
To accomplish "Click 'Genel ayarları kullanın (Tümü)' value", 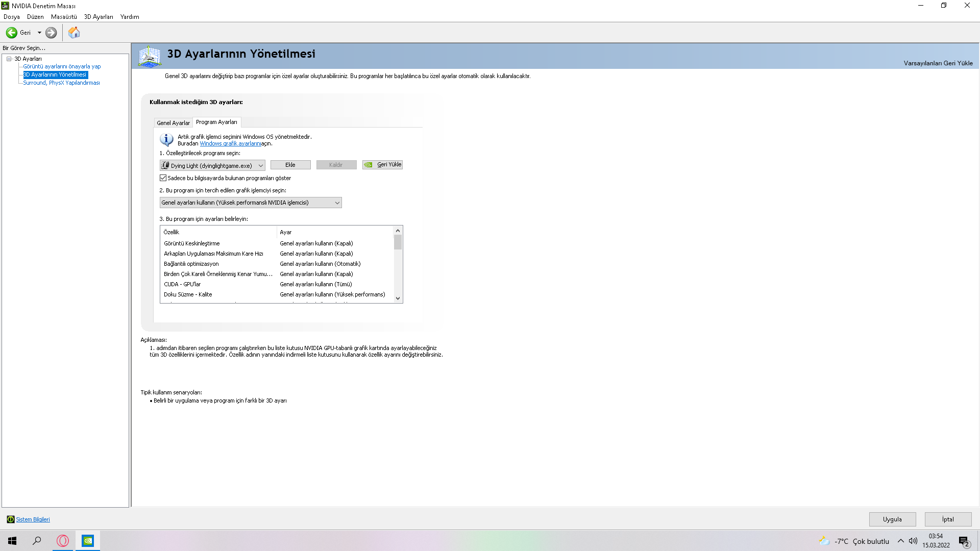I will [315, 284].
